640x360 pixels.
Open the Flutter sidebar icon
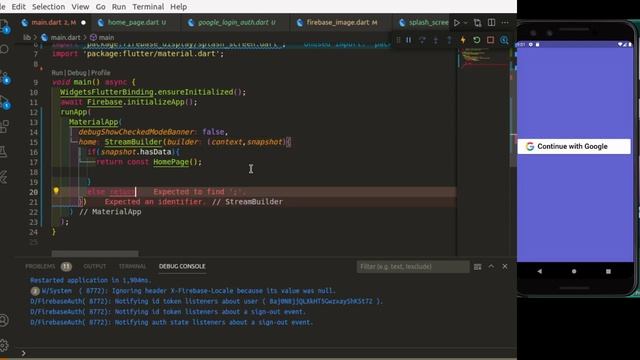click(4, 177)
